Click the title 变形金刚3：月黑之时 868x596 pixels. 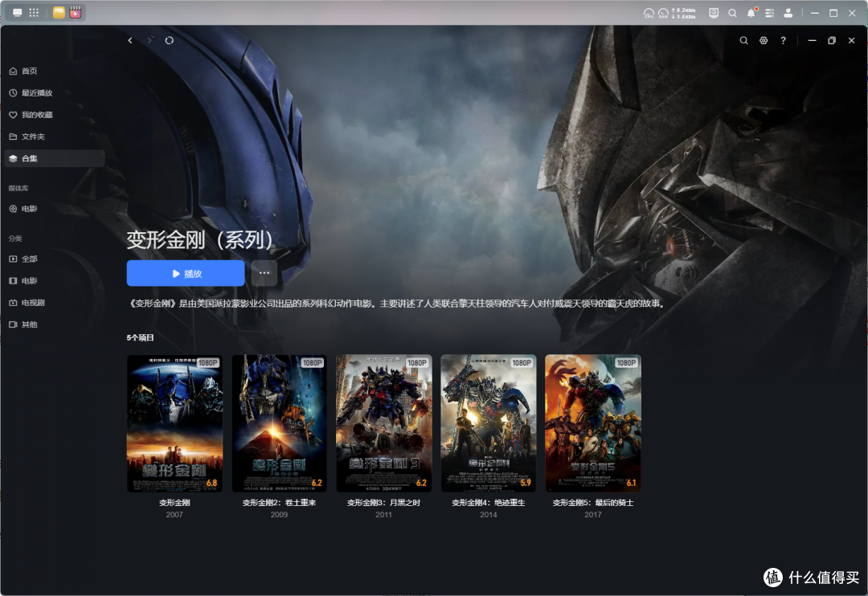[x=383, y=503]
